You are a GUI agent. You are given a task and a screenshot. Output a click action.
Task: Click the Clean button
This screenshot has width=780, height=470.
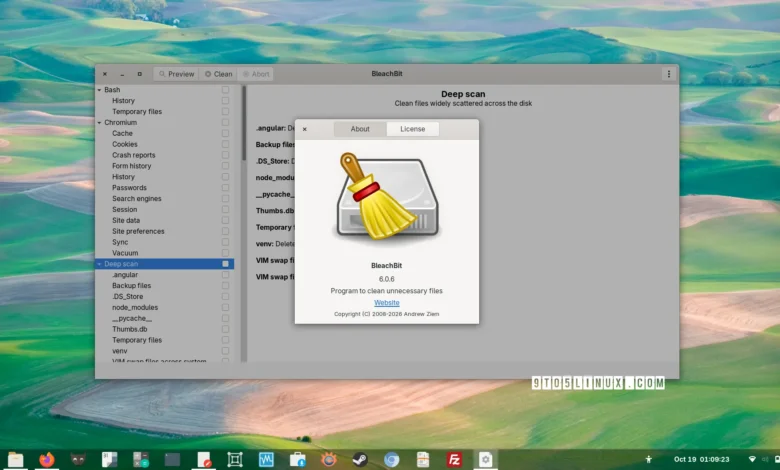pyautogui.click(x=218, y=74)
